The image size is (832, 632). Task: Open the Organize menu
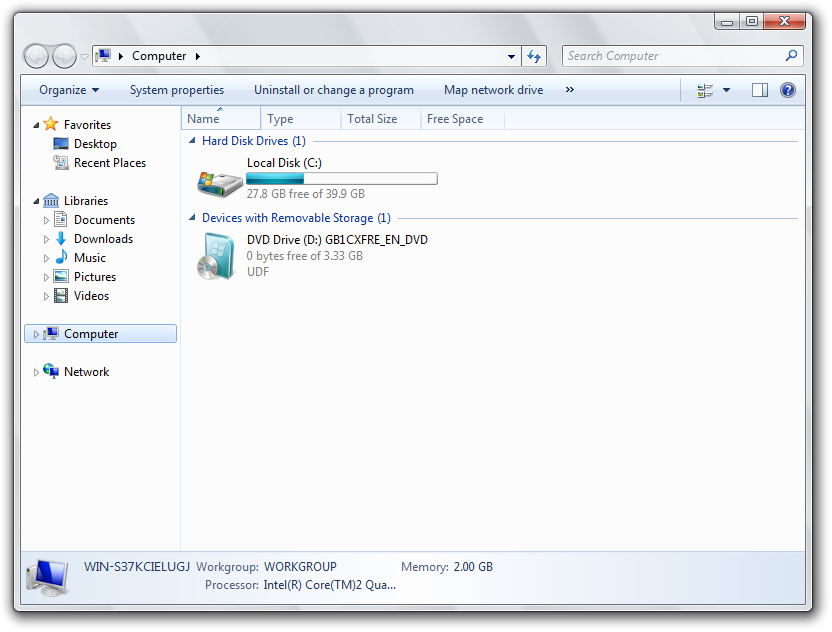point(69,90)
